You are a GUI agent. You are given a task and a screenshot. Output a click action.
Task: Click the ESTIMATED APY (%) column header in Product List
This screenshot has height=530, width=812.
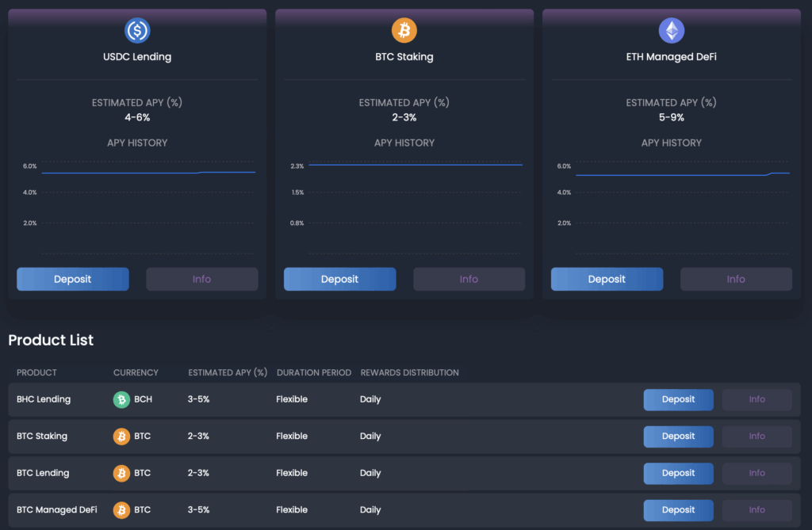tap(228, 372)
